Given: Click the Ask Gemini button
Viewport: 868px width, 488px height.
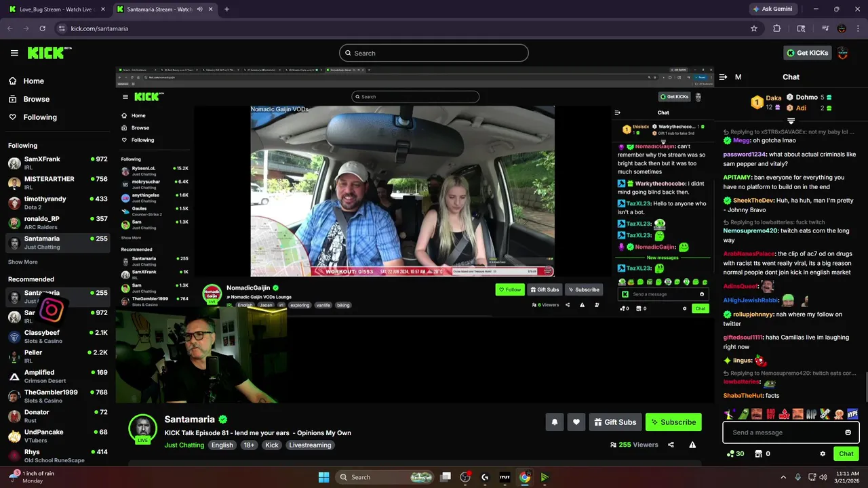Looking at the screenshot, I should coord(772,9).
